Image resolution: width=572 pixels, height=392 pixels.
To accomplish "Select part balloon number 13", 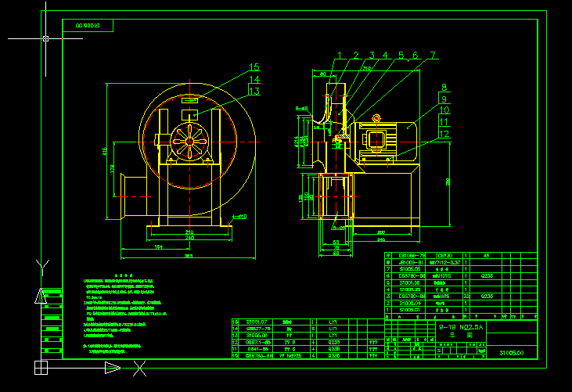I will click(254, 91).
